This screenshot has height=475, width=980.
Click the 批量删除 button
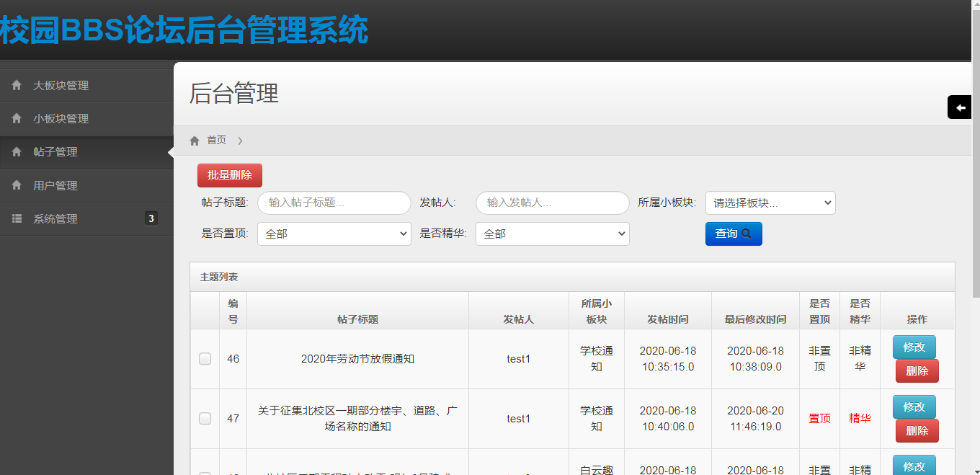point(230,175)
